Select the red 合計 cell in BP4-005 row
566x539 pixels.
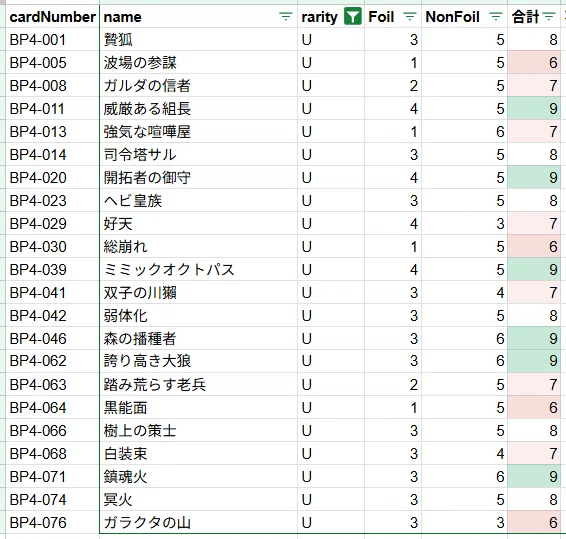pyautogui.click(x=534, y=62)
